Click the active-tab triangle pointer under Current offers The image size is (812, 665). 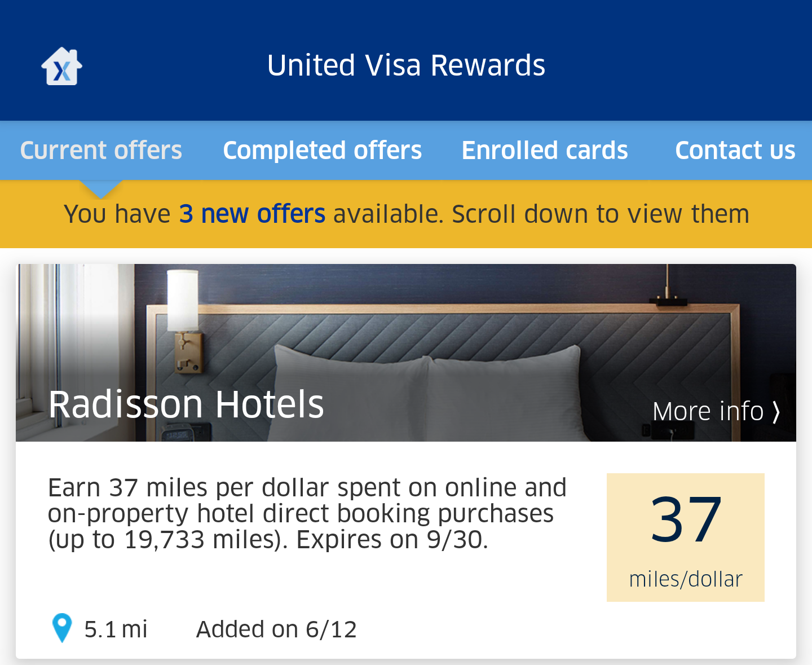pyautogui.click(x=101, y=190)
